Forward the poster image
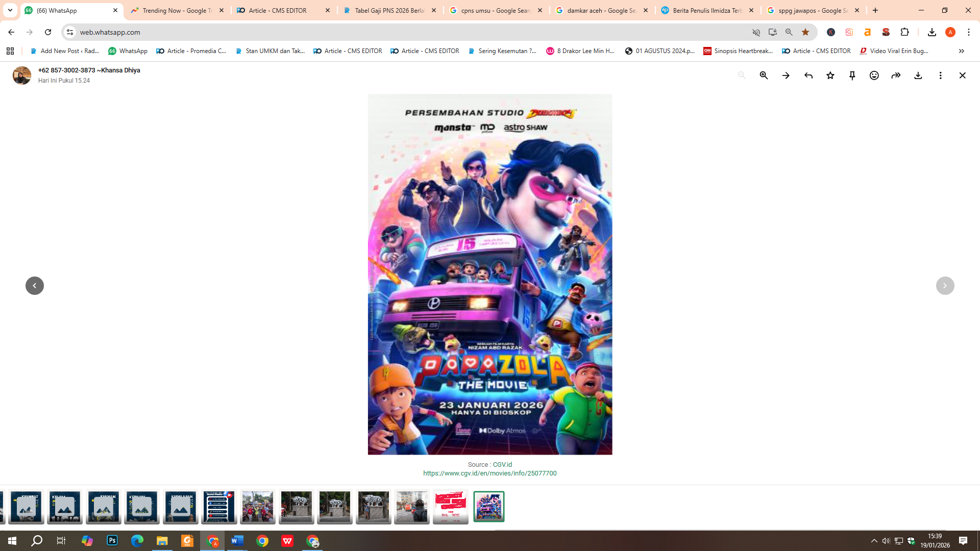 (896, 76)
